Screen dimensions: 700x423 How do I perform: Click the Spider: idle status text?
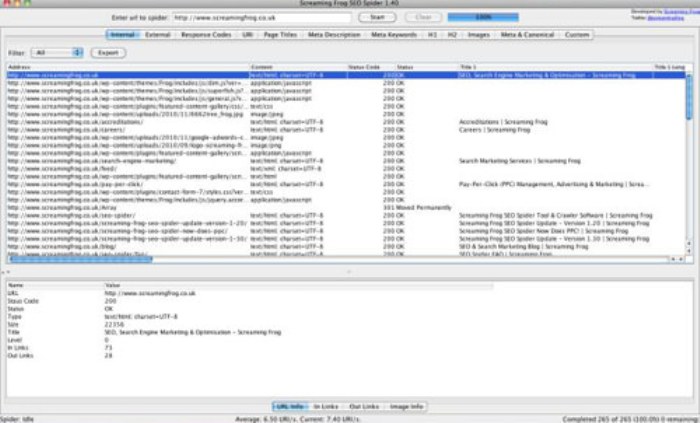click(17, 419)
